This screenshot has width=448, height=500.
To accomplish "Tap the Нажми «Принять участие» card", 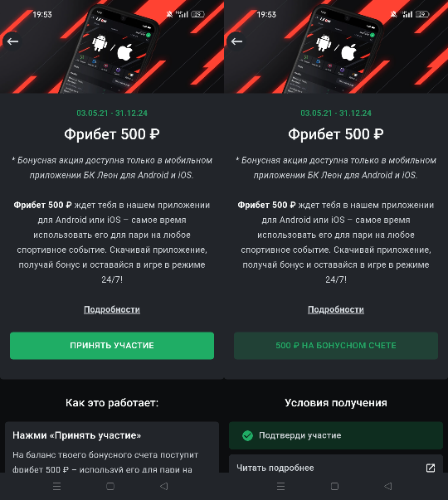I will (x=112, y=447).
